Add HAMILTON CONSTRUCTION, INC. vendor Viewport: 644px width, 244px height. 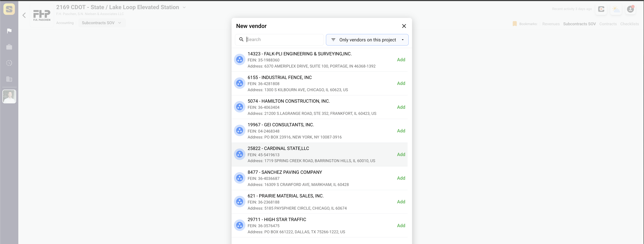(401, 107)
